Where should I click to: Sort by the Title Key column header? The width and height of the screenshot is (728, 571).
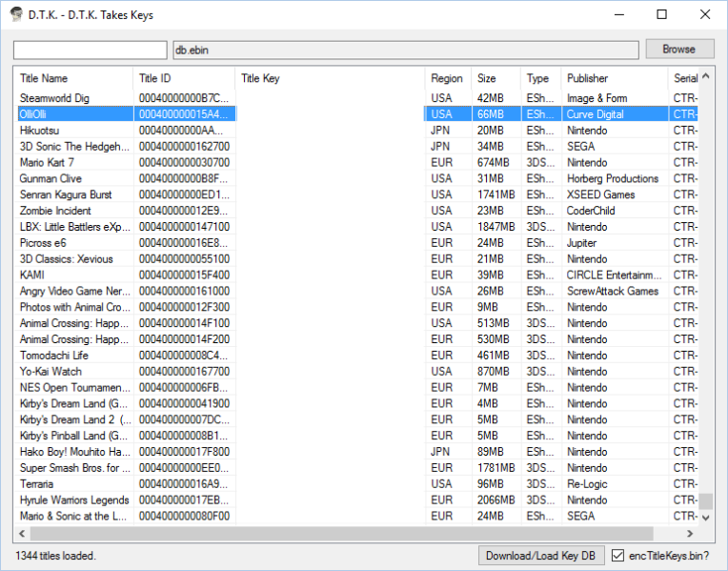click(330, 78)
